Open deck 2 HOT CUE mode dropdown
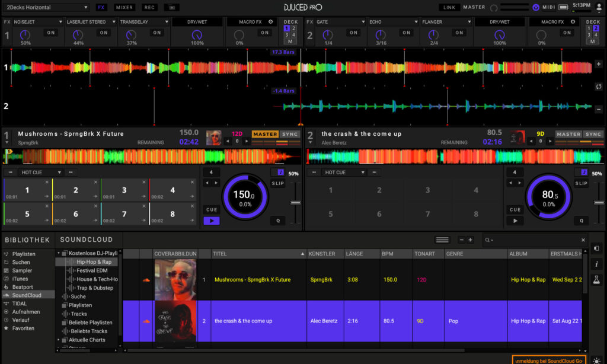This screenshot has width=607, height=364. [344, 173]
